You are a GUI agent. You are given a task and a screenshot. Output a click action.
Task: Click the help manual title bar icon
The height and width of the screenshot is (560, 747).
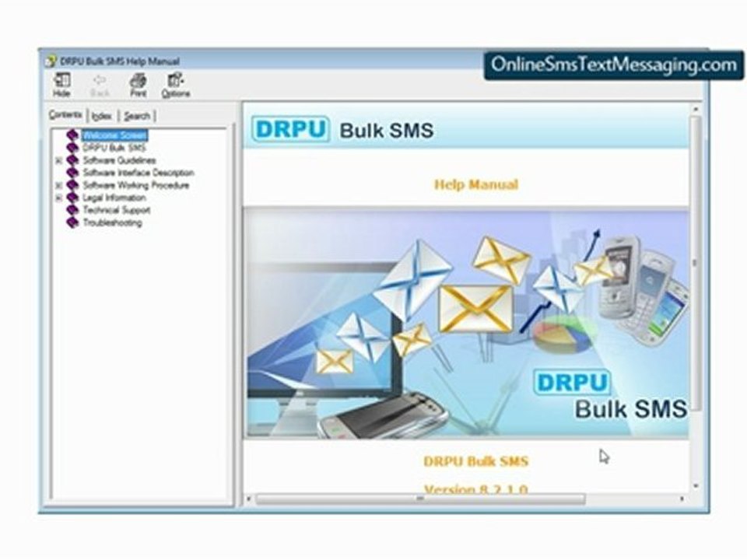click(51, 61)
